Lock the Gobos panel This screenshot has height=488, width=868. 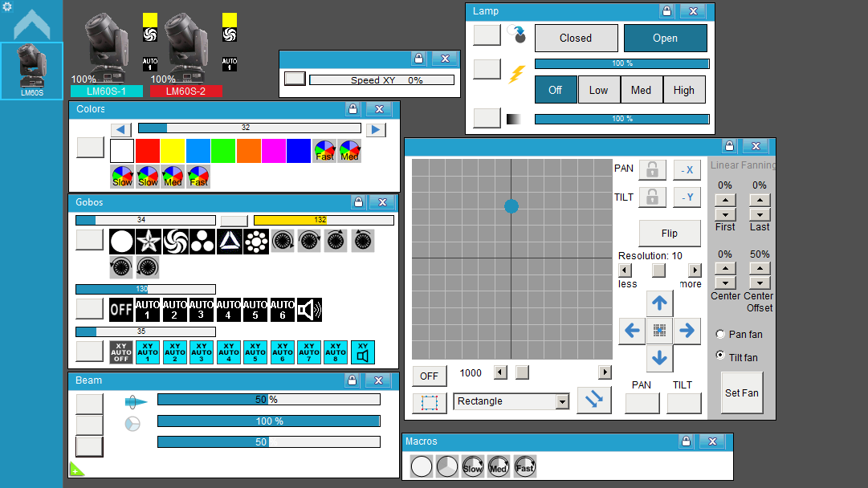[358, 202]
